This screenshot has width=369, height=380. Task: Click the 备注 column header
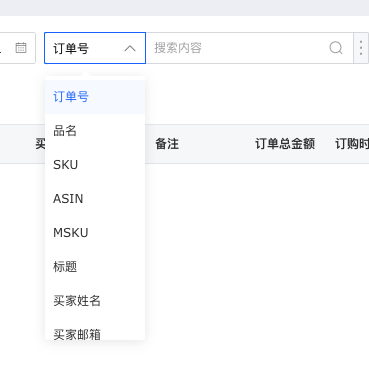(167, 144)
